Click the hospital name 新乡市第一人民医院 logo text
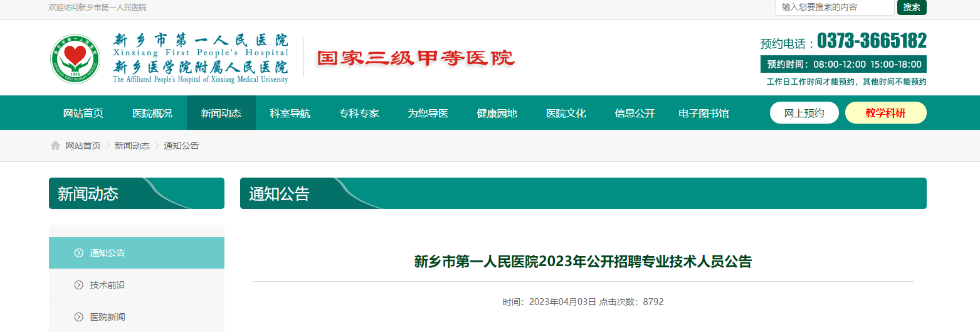This screenshot has width=980, height=332. point(201,41)
